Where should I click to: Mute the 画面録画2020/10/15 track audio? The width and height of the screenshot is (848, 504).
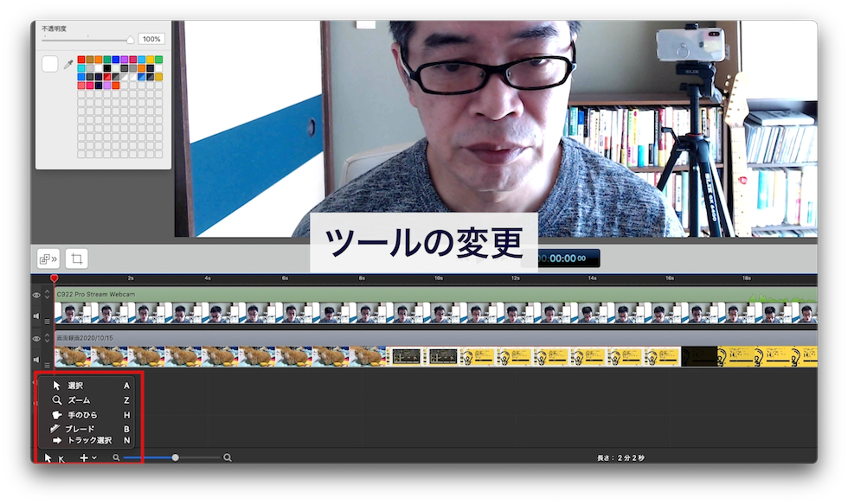click(x=37, y=358)
